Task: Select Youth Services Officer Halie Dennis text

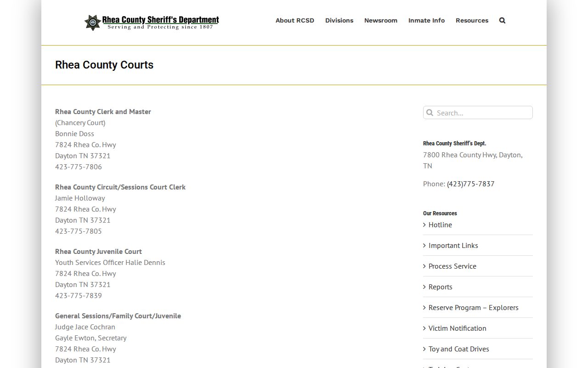Action: 110,262
